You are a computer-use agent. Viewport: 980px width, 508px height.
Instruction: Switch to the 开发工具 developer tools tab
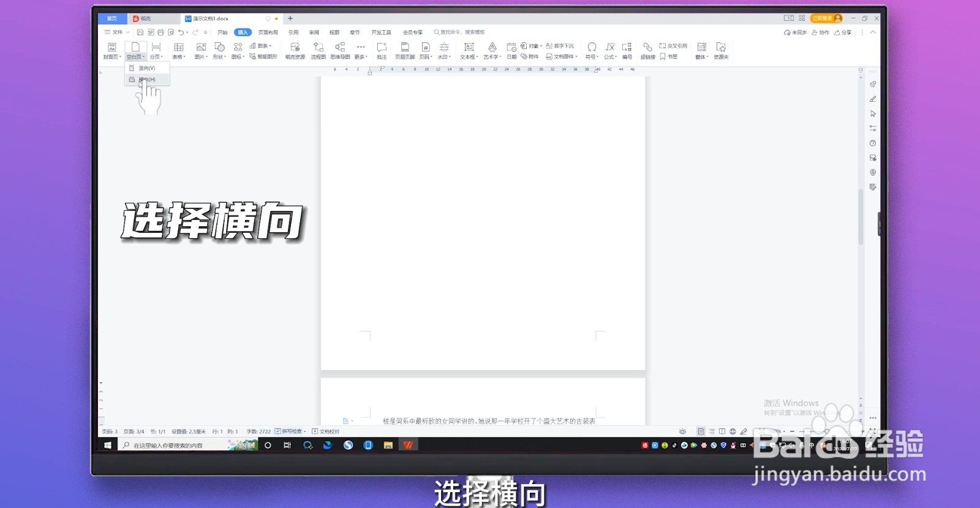click(x=381, y=32)
